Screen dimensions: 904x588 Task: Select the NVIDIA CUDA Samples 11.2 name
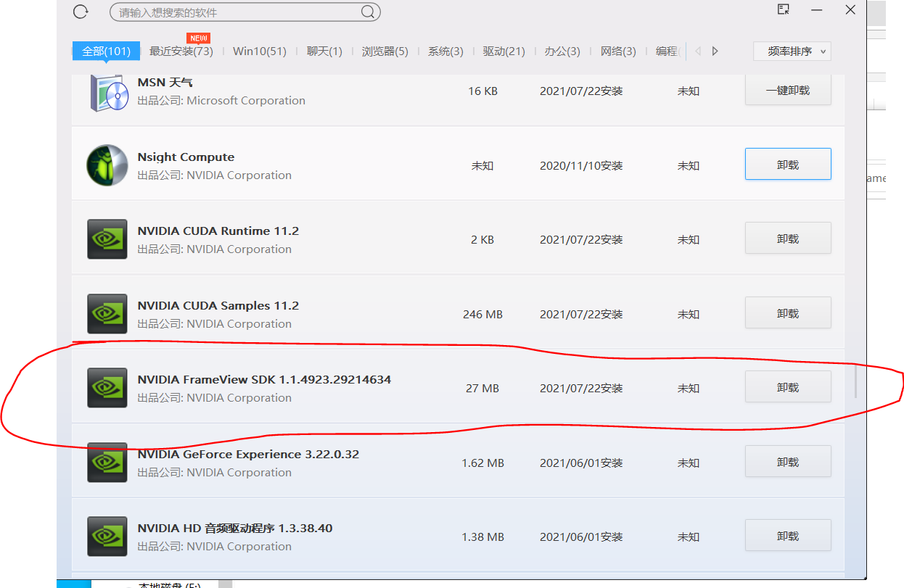(x=218, y=306)
